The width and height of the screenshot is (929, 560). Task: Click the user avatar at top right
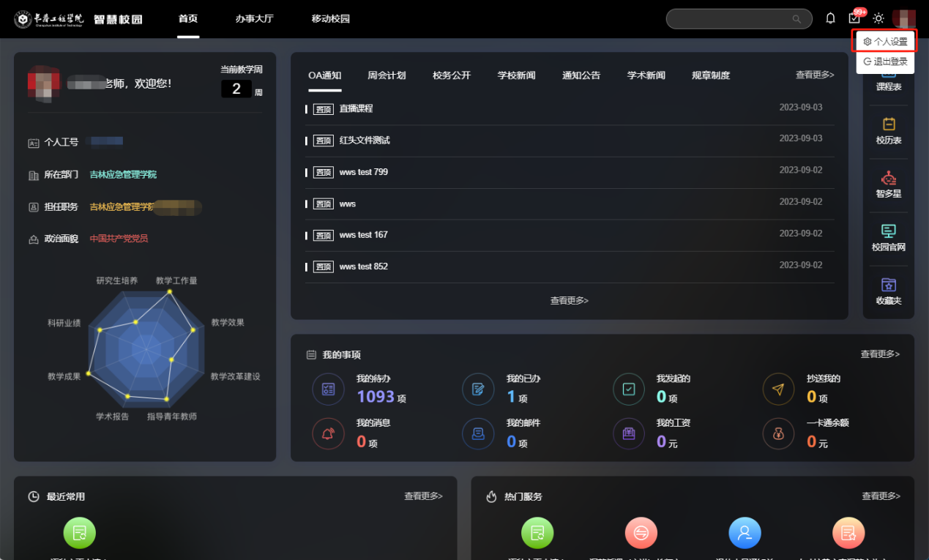tap(903, 18)
